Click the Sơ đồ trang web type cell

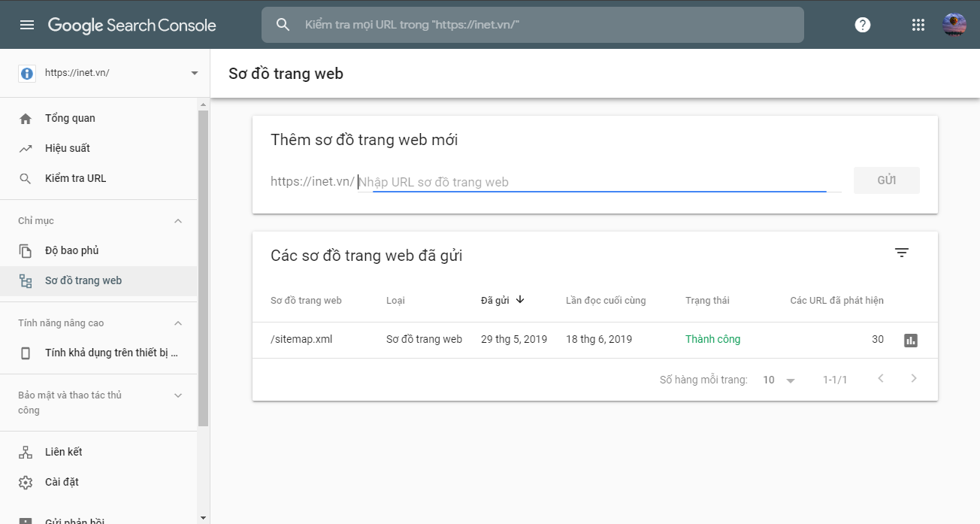(x=424, y=339)
